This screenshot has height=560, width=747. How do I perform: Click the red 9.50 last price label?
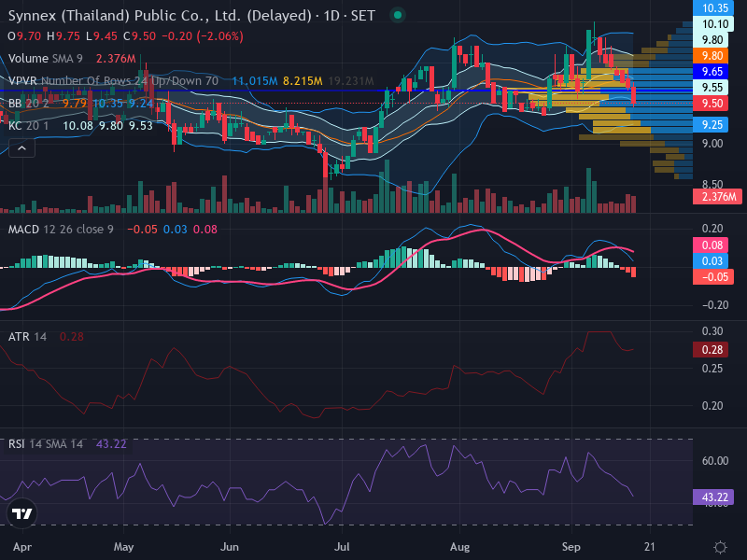[x=712, y=104]
